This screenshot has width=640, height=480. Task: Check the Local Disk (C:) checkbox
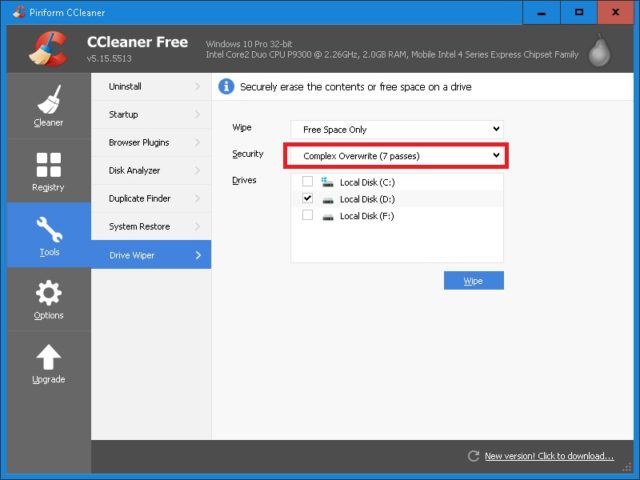click(x=307, y=181)
